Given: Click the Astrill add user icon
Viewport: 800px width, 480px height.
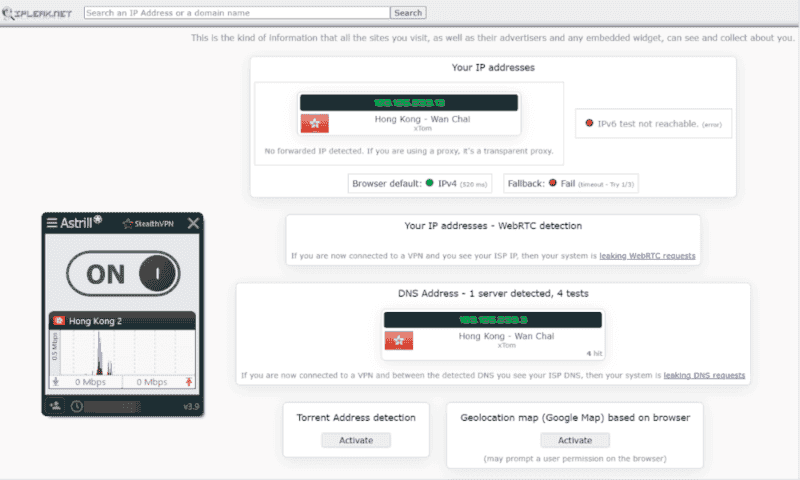Looking at the screenshot, I should click(x=55, y=406).
